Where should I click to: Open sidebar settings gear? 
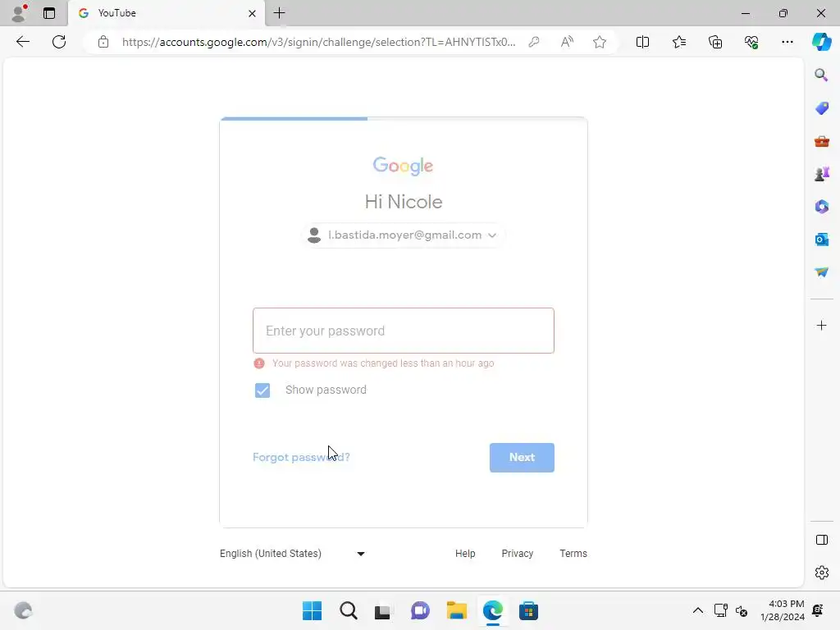pos(821,573)
